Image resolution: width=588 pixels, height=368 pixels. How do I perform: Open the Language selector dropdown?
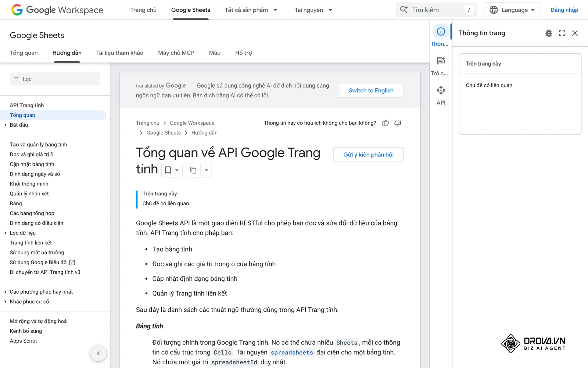tap(512, 10)
